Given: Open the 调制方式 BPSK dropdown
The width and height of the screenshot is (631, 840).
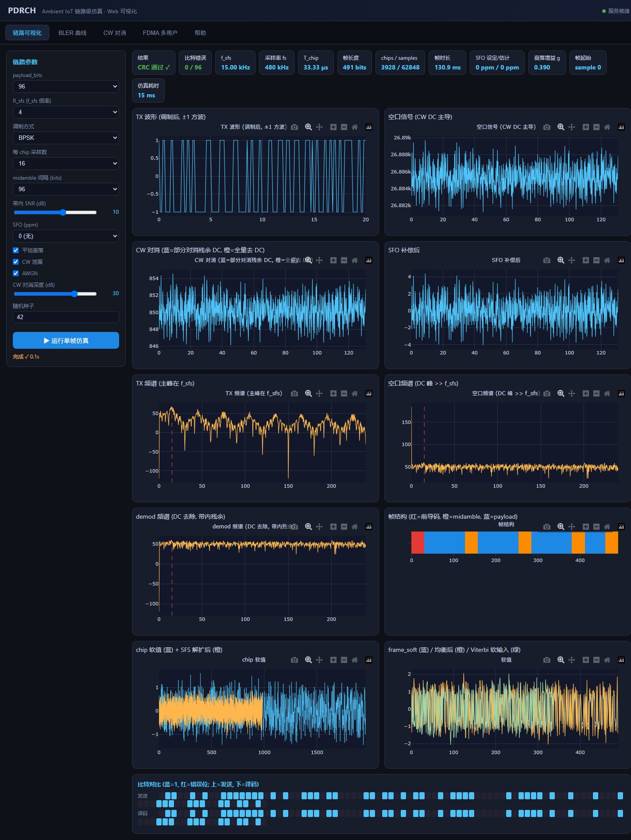Looking at the screenshot, I should (66, 138).
